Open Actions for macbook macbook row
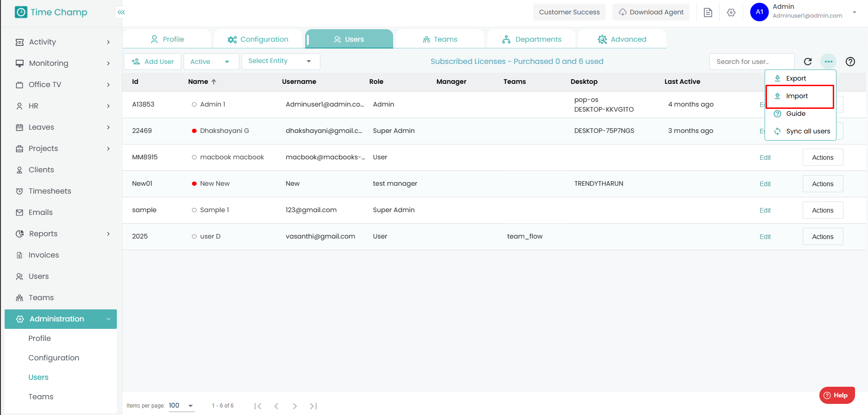Image resolution: width=868 pixels, height=415 pixels. pos(823,157)
